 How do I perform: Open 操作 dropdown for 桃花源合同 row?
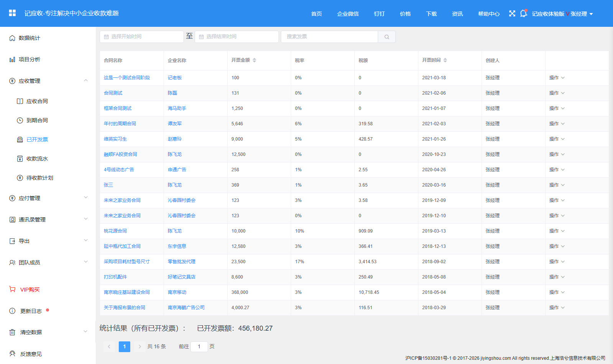(x=557, y=231)
